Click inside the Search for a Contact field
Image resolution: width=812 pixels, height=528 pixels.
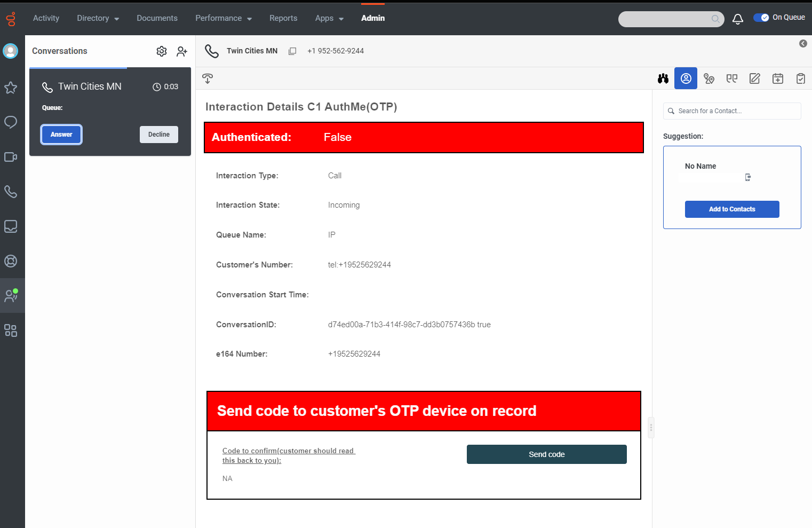732,111
